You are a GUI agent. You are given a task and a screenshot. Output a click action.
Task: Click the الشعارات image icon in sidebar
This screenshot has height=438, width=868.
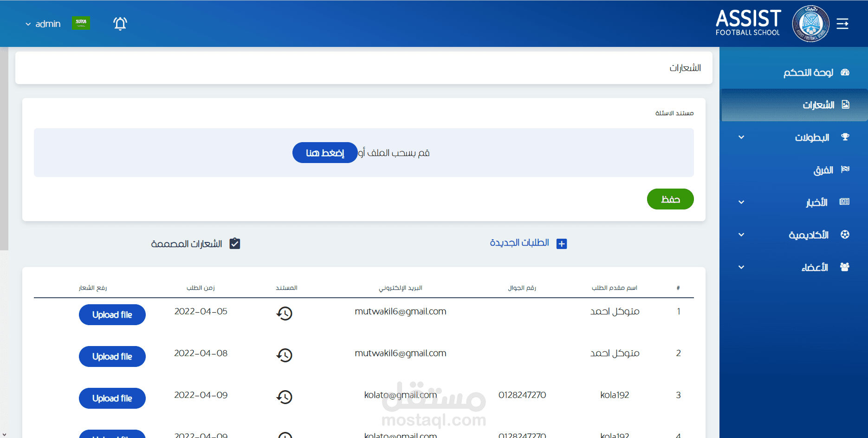point(845,105)
